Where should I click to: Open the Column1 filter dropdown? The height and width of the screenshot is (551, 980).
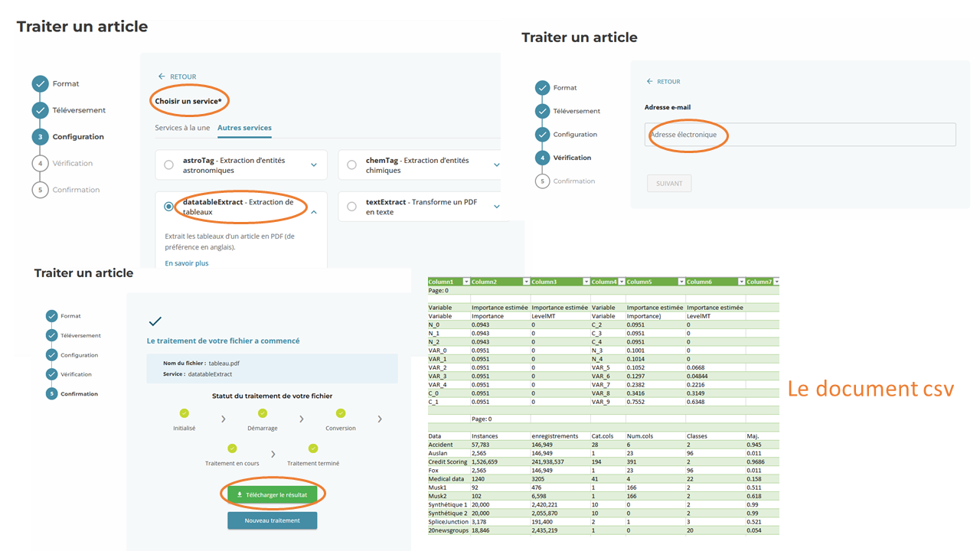pos(465,282)
